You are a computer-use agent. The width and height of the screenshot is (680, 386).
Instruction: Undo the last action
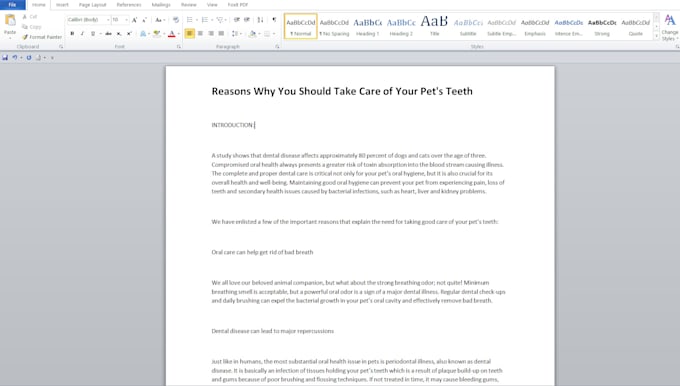(x=15, y=57)
